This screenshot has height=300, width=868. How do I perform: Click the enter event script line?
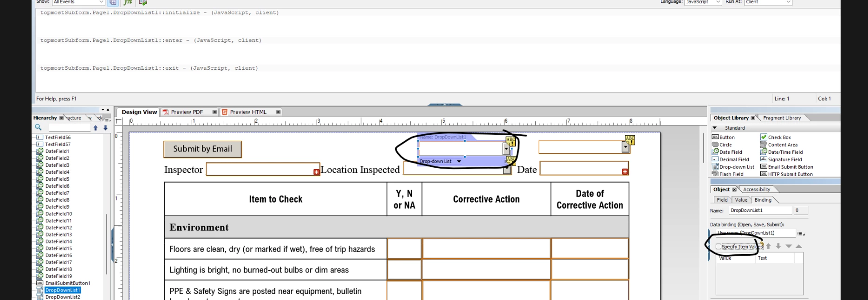coord(151,40)
